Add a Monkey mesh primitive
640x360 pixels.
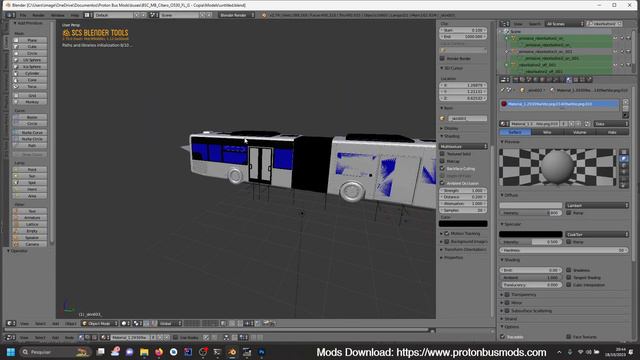pos(30,102)
